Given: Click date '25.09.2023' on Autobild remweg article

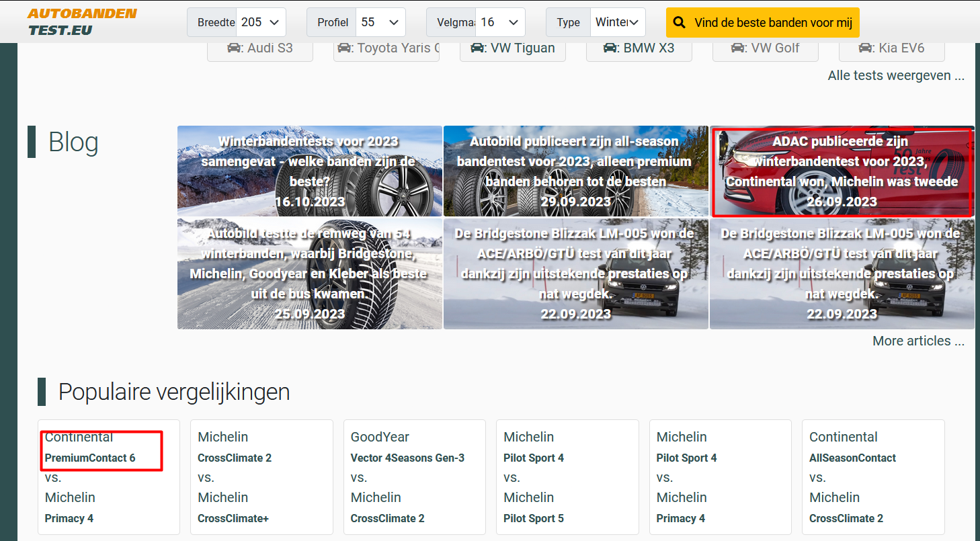Looking at the screenshot, I should tap(310, 314).
